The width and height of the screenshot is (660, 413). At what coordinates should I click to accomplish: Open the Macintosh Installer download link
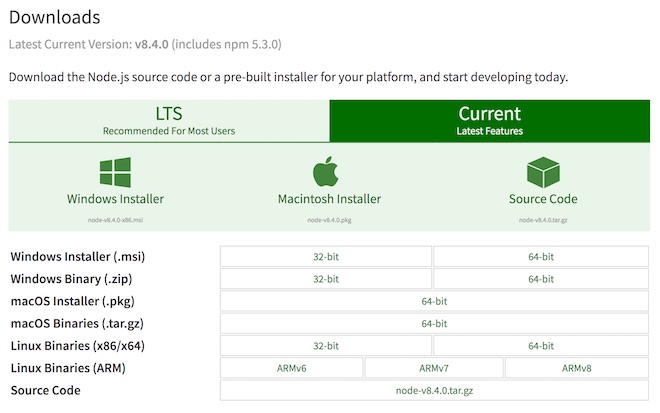point(329,199)
